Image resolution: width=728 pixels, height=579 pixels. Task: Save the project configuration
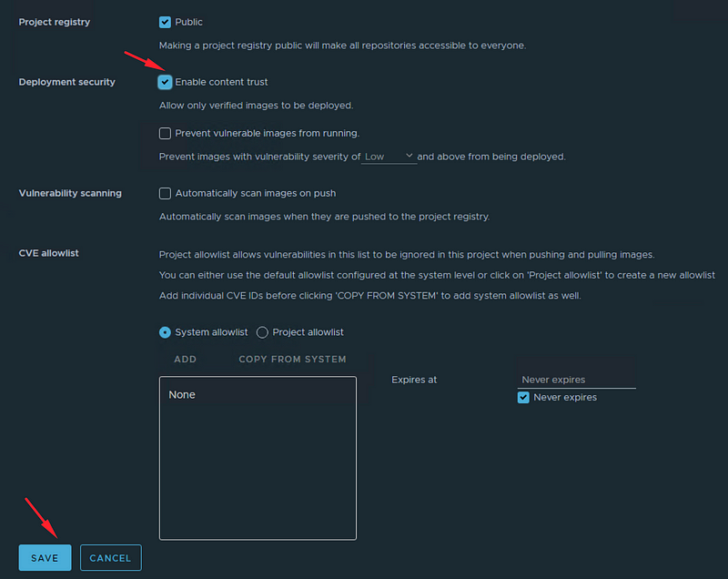click(x=45, y=558)
